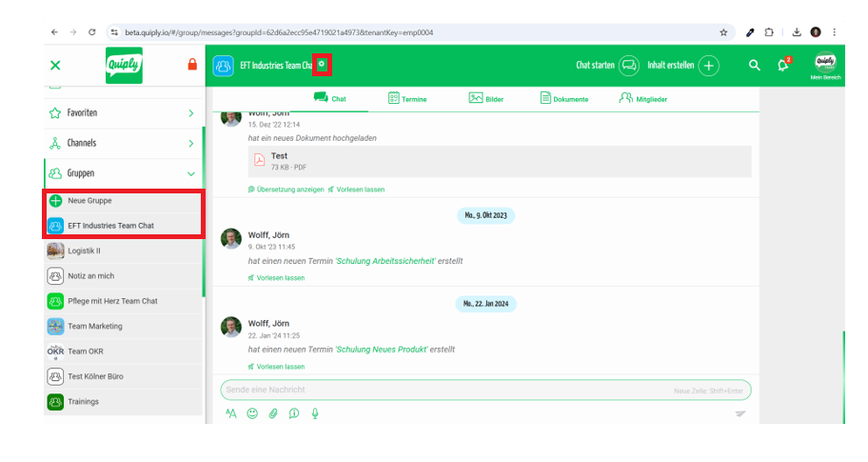
Task: Open notifications bell icon
Action: [x=783, y=65]
